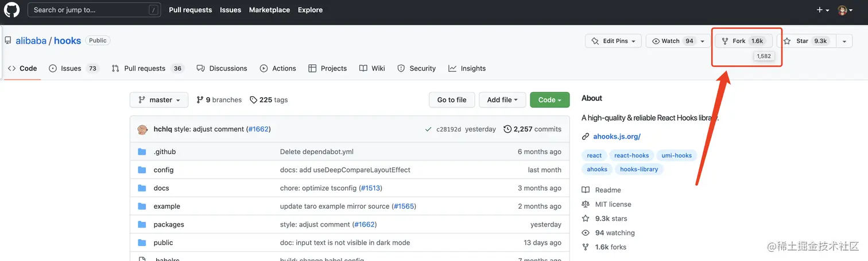The image size is (868, 261).
Task: Open the config folder
Action: point(164,170)
